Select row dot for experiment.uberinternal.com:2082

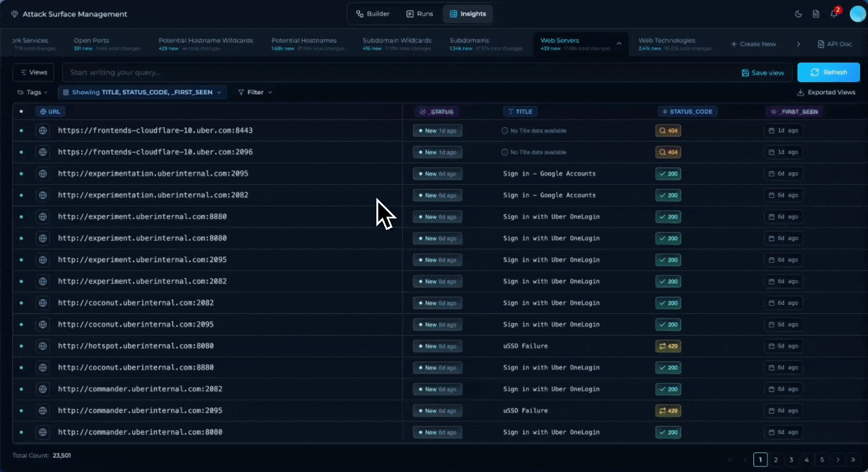pyautogui.click(x=21, y=281)
